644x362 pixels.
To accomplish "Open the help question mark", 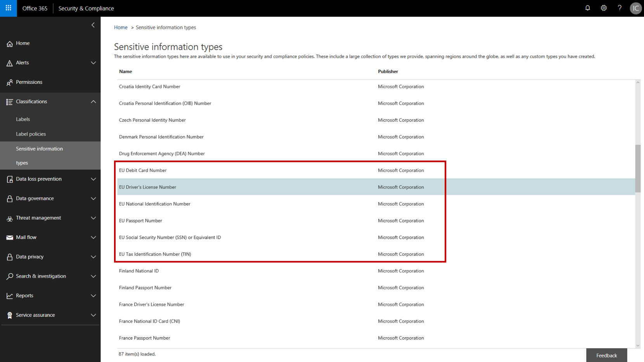I will [620, 8].
